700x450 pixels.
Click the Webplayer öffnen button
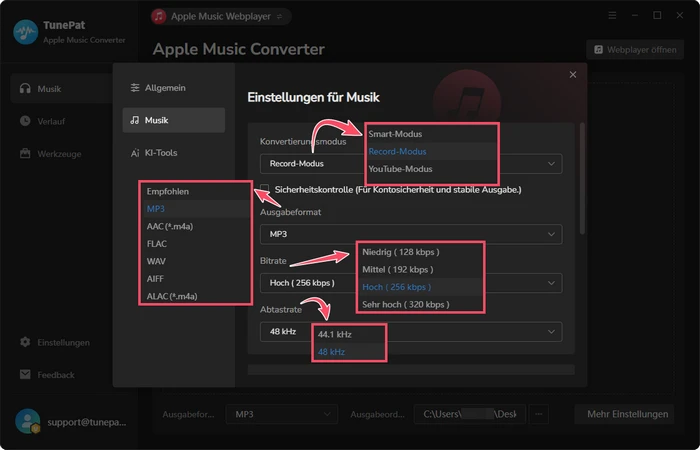coord(635,50)
